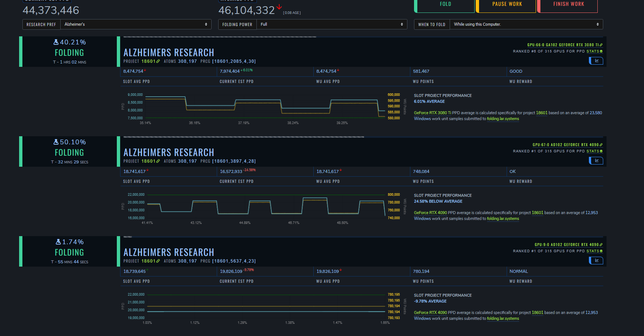Open the chart button in the GPU:67:0 RTX 4090 slot
Screen dimensions: 644x336
click(x=596, y=160)
